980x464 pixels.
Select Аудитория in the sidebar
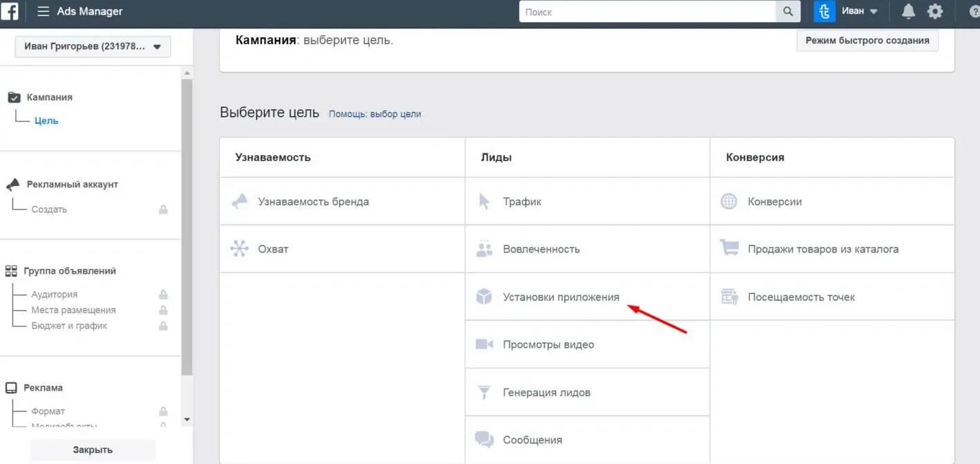coord(55,295)
